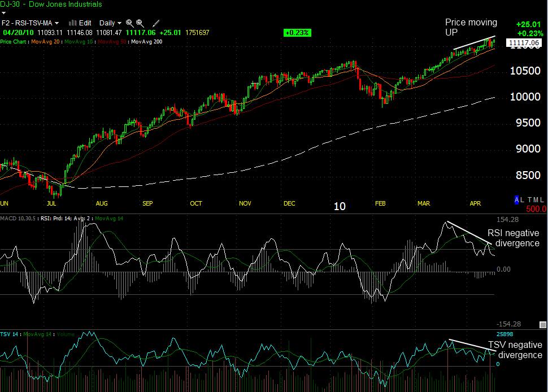
Task: Click the DEC month marker on time axis
Action: point(289,204)
